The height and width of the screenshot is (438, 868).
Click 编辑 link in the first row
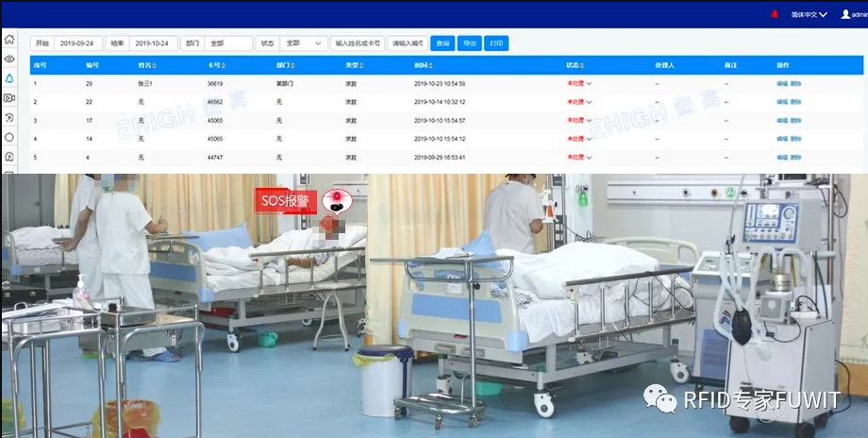click(781, 84)
